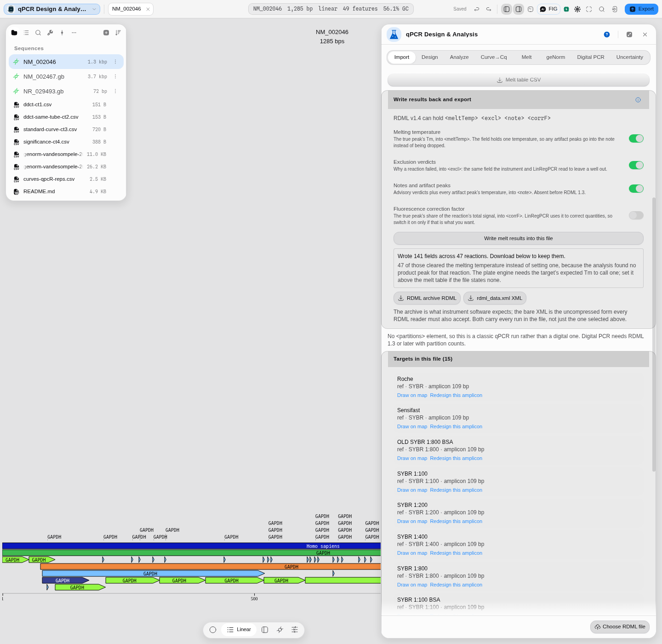This screenshot has width=662, height=644.
Task: Open README.md in the file list
Action: point(66,191)
